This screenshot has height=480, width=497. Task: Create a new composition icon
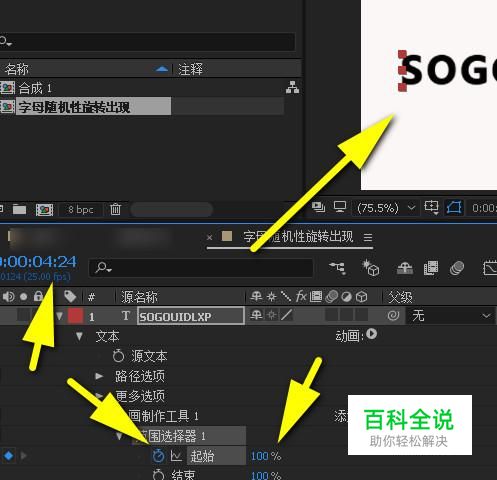coord(44,210)
